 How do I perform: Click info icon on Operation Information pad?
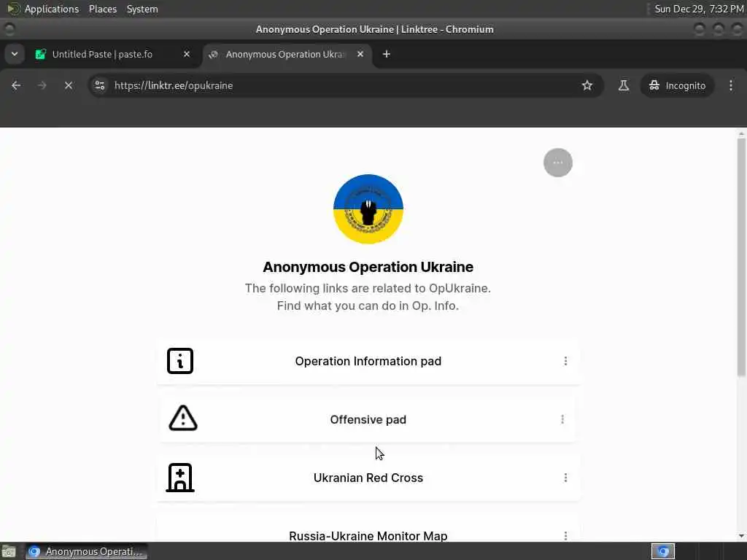(180, 361)
